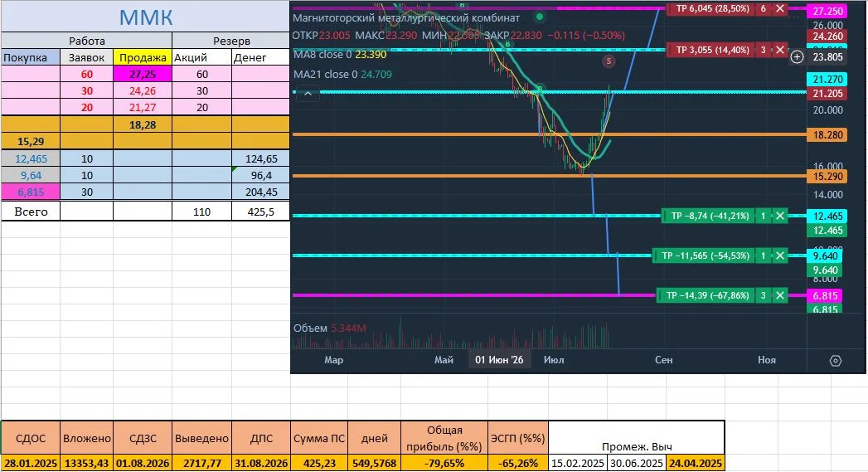Select the 15,29 purchase cell

(x=31, y=141)
